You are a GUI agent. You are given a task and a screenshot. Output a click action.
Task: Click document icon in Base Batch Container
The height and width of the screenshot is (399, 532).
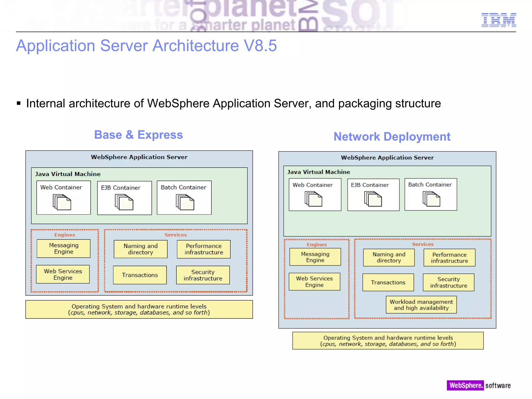click(185, 202)
